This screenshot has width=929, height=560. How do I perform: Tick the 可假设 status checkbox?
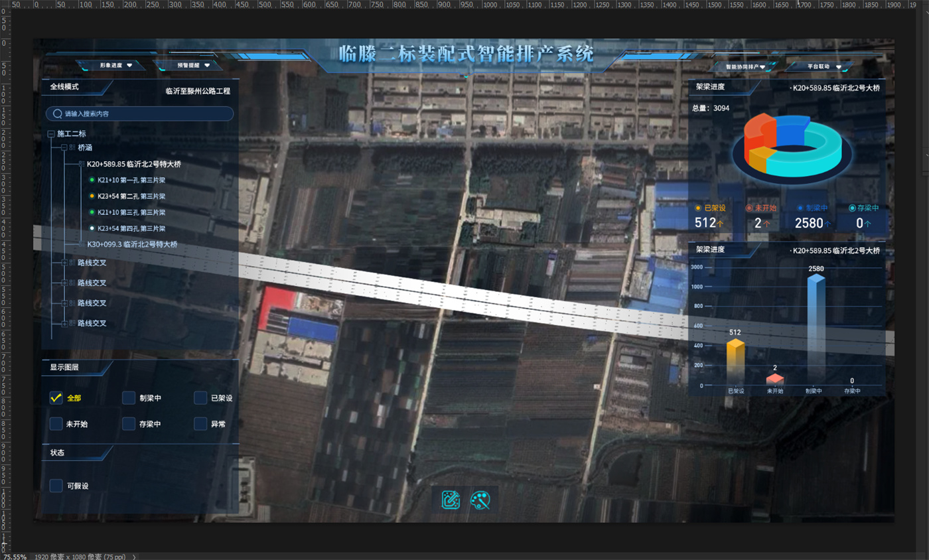pos(56,486)
